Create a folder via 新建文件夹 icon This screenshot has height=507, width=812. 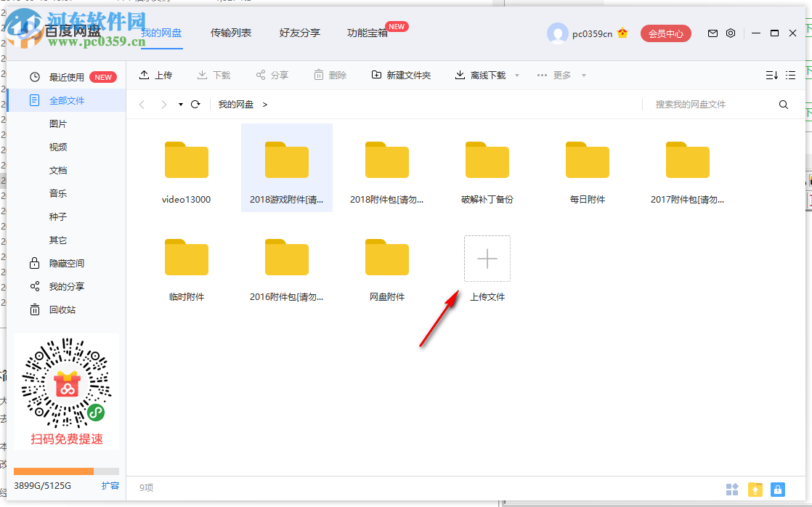point(377,75)
